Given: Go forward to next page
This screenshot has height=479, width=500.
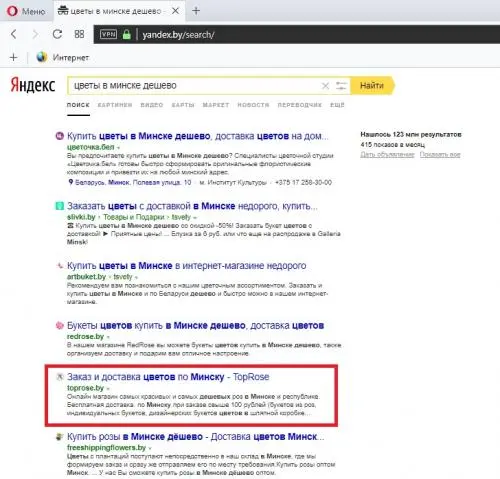Looking at the screenshot, I should (35, 34).
